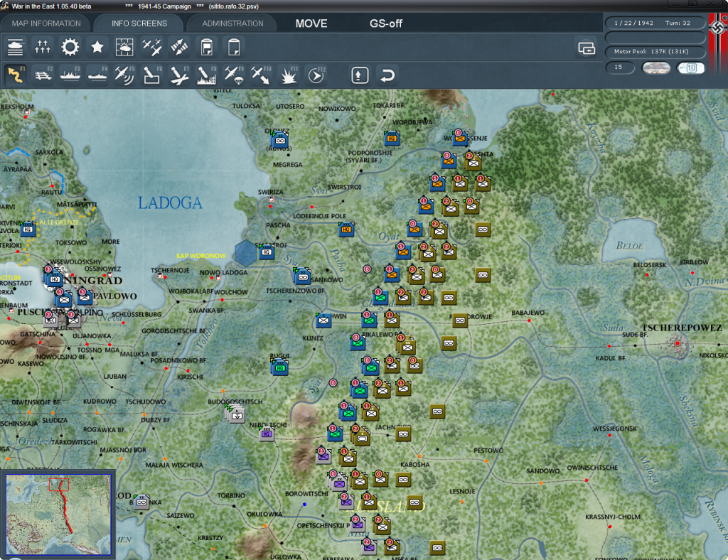This screenshot has height=560, width=728.
Task: Open the victory star icon
Action: pyautogui.click(x=97, y=48)
